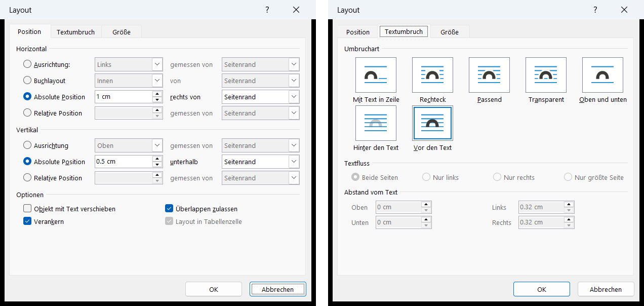Pick the Passend text wrap icon
Screen dimensions: 644x306
click(x=489, y=75)
